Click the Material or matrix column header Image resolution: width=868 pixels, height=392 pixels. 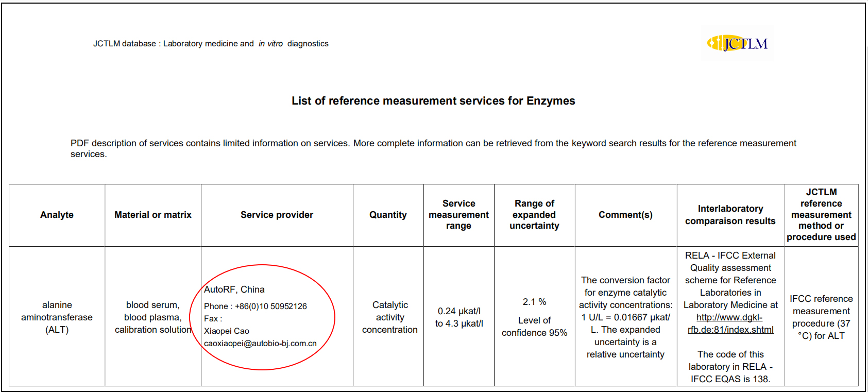point(152,215)
